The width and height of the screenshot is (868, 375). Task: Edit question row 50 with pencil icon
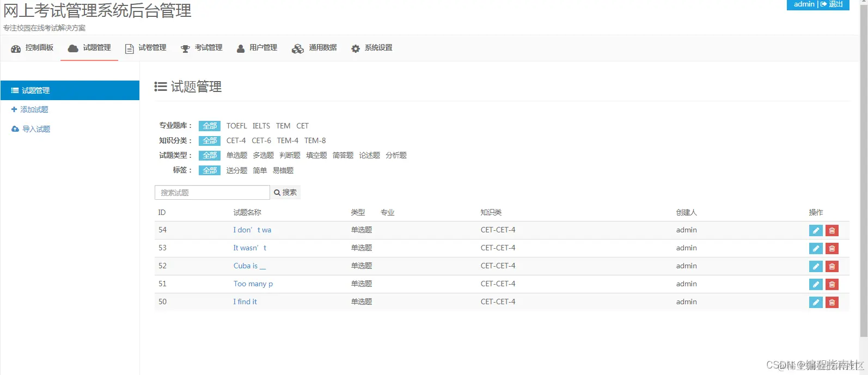pos(816,302)
